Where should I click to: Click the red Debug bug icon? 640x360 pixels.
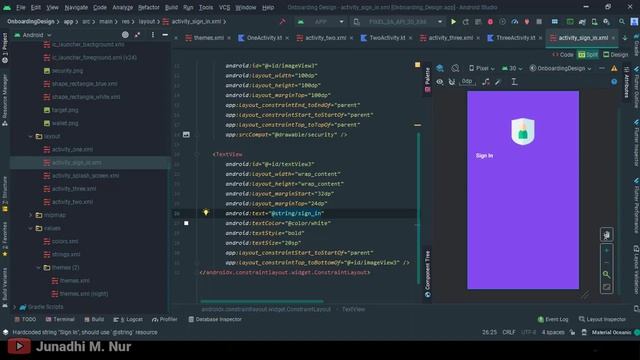pos(490,22)
